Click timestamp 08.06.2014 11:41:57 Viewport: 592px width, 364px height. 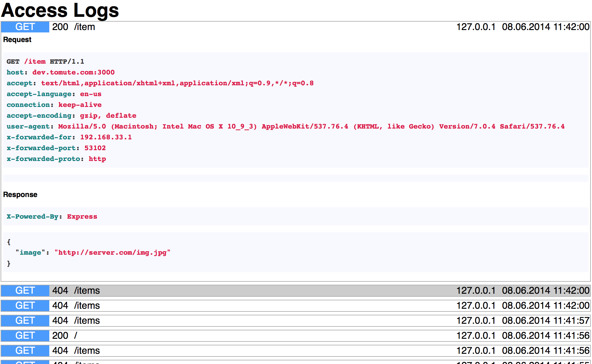pyautogui.click(x=545, y=320)
